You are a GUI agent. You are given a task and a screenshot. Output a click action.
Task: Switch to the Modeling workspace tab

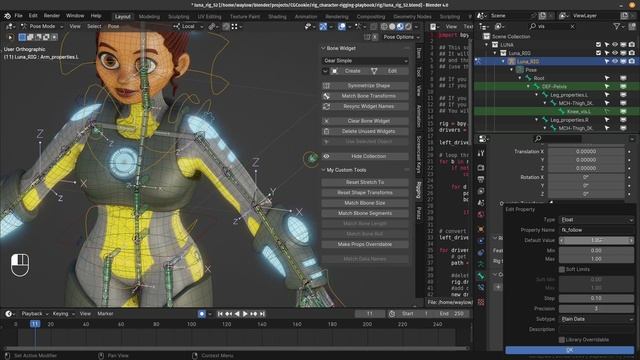pos(149,17)
